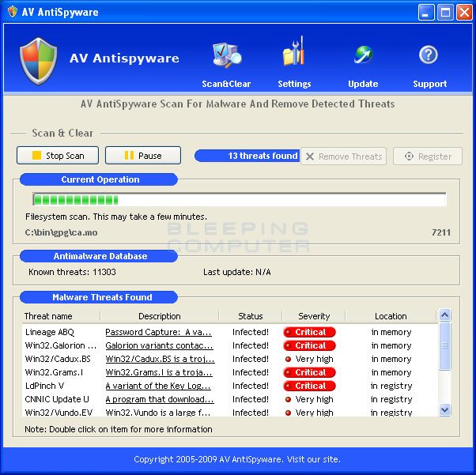The width and height of the screenshot is (476, 475).
Task: Maximize the AV AntiSpyware window
Action: pos(445,13)
